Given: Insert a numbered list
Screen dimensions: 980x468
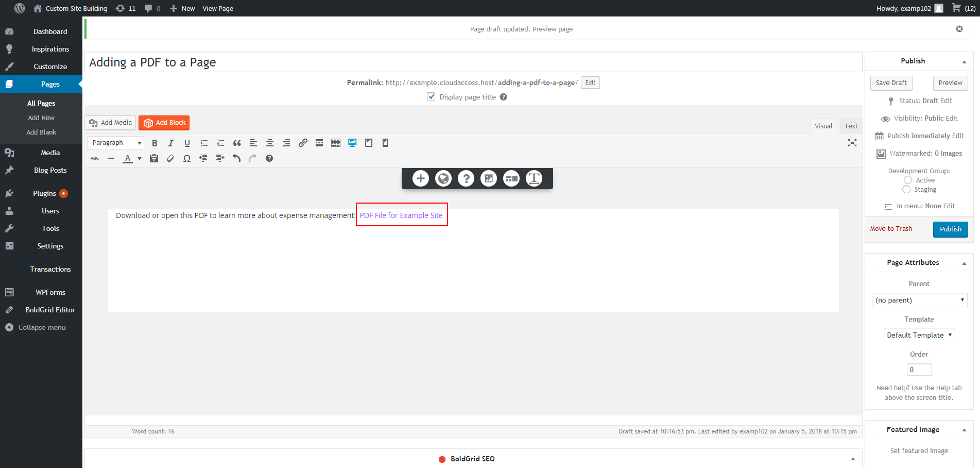Looking at the screenshot, I should 220,143.
